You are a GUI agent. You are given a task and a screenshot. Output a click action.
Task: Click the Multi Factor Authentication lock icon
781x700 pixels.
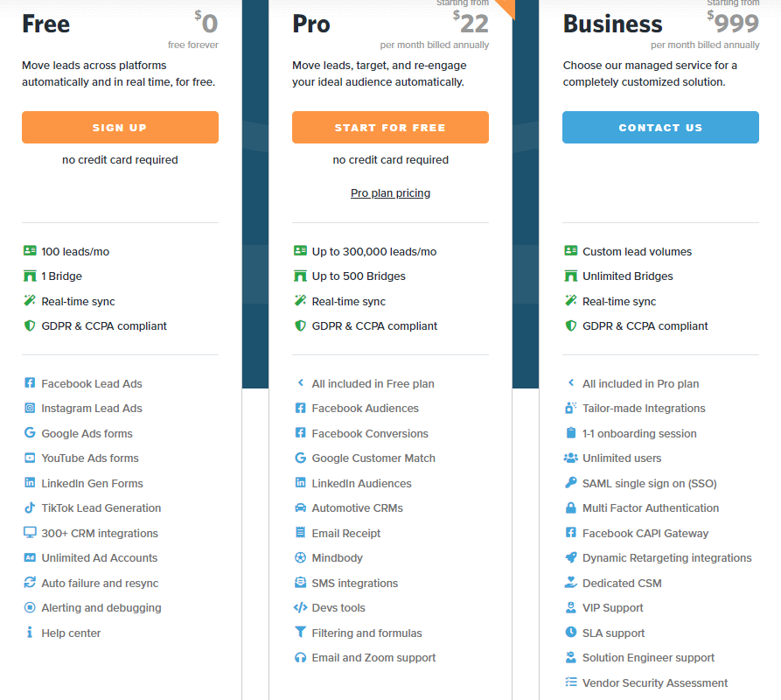570,507
